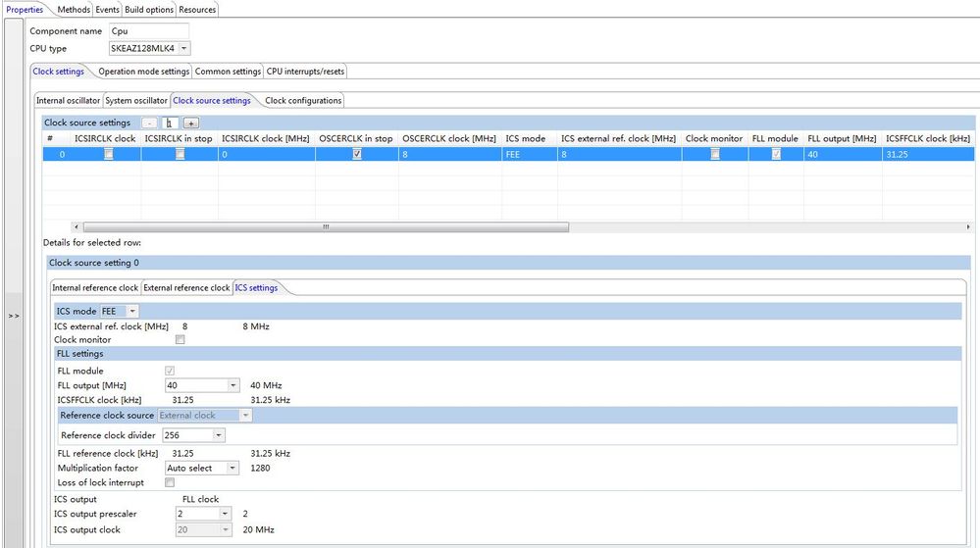
Task: Toggle ICSIRCLK clock checkbox in row 0
Action: pyautogui.click(x=108, y=154)
